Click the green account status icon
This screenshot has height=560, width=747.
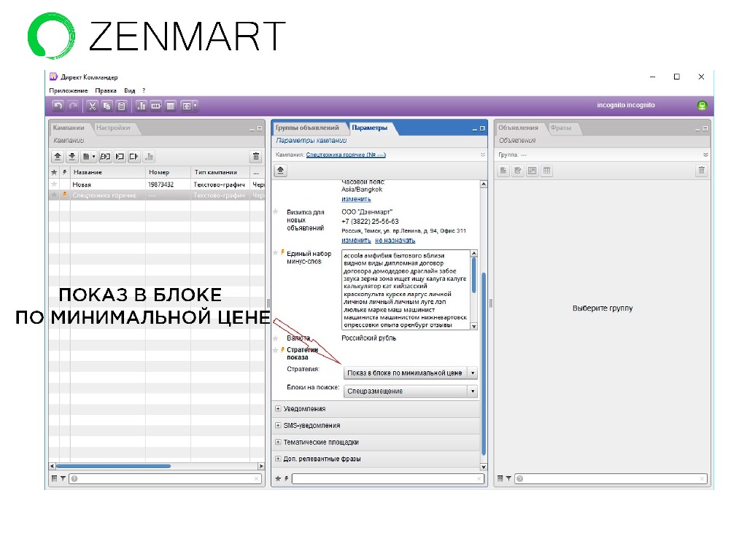(x=702, y=105)
